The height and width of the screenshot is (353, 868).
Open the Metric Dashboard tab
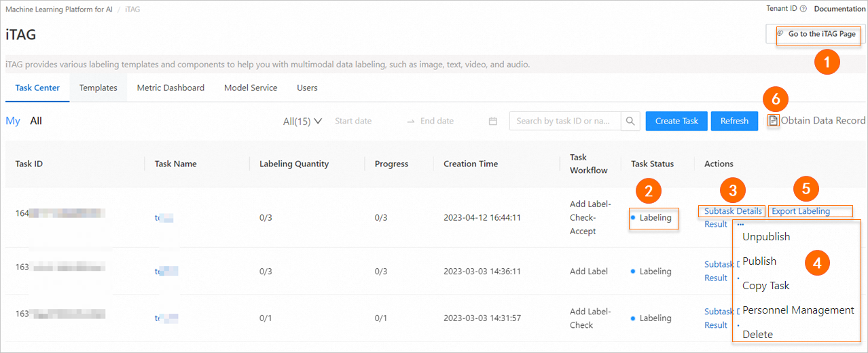pyautogui.click(x=170, y=88)
